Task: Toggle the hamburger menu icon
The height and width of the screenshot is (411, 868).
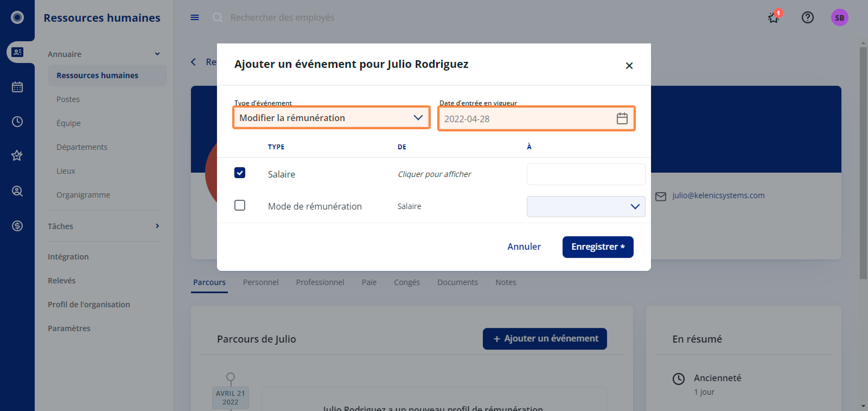Action: (195, 18)
